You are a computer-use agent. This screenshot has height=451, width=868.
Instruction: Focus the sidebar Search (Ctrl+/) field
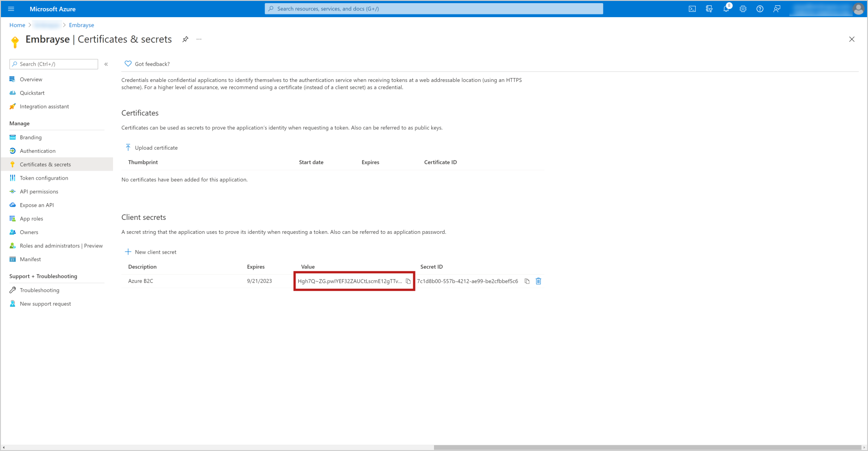coord(54,64)
